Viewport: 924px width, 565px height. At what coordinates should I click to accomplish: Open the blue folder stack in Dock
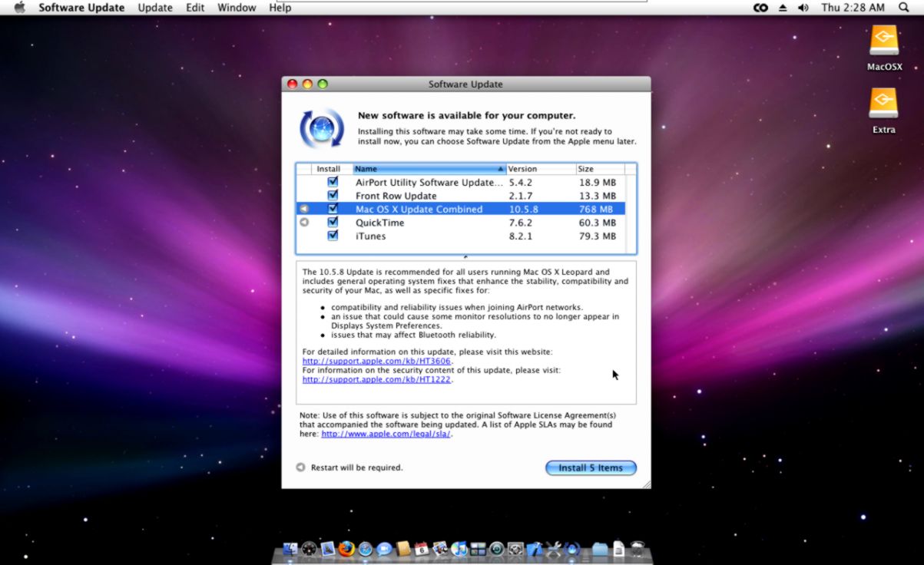(601, 549)
